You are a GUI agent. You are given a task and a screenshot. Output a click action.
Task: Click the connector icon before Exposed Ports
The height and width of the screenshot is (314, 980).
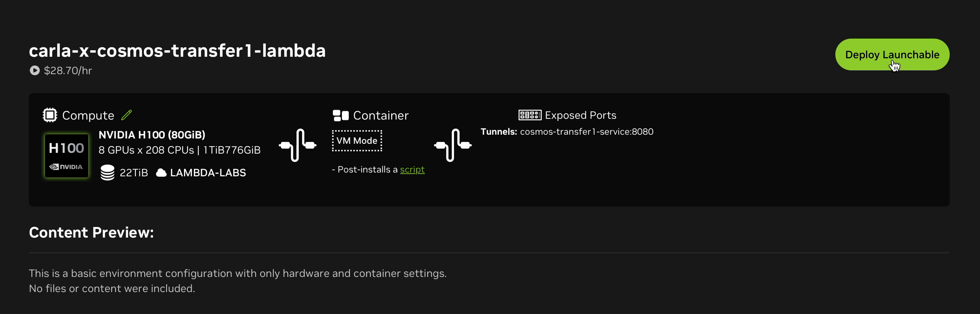point(453,145)
